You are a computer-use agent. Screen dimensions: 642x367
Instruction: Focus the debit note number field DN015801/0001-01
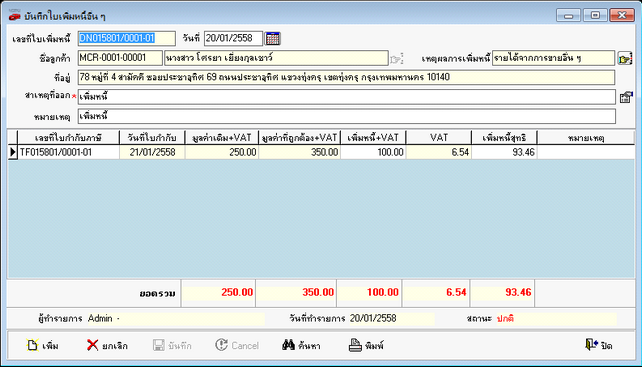click(127, 39)
